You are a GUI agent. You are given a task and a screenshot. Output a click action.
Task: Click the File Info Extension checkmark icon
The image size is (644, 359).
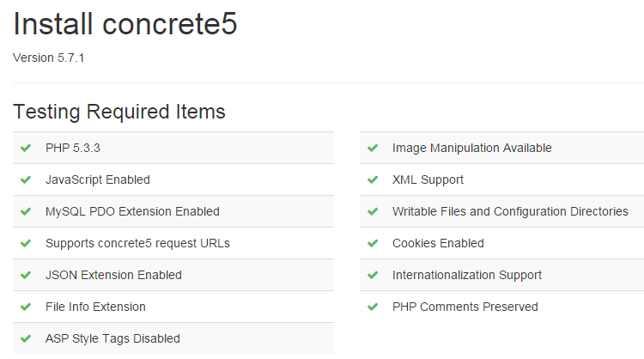[x=26, y=307]
